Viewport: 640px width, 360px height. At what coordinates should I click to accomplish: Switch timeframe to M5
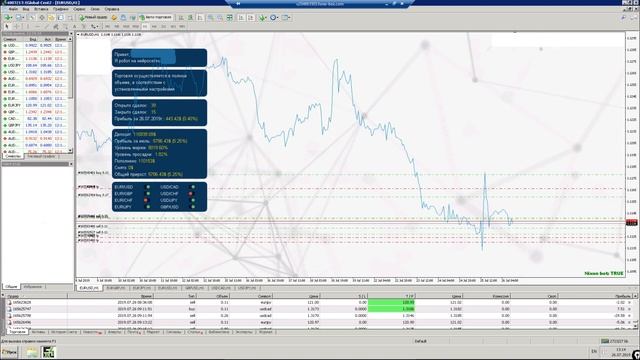pos(116,26)
